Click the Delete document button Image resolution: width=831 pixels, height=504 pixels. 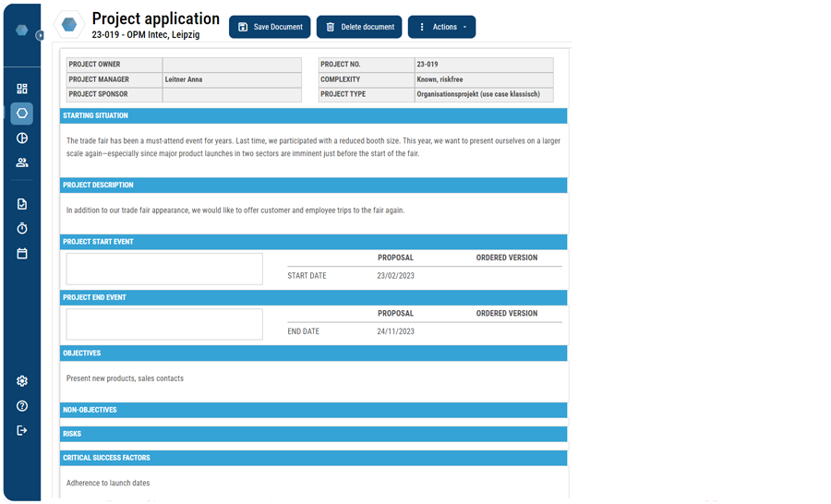coord(359,27)
